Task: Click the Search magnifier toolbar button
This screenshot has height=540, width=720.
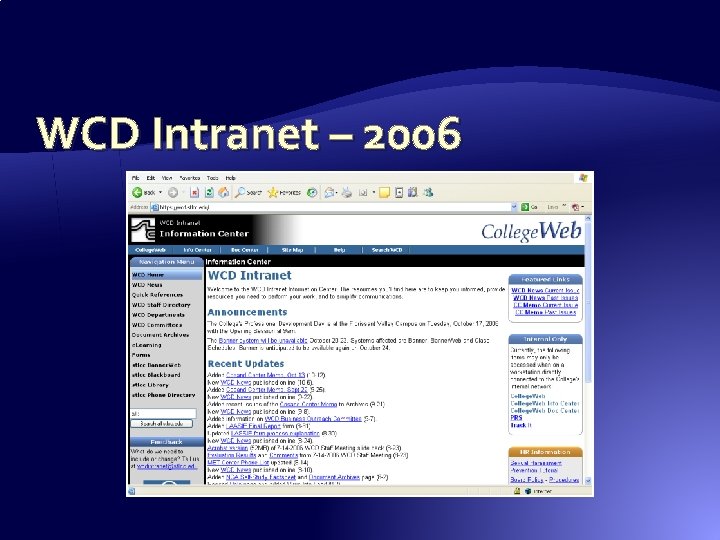Action: [x=248, y=193]
